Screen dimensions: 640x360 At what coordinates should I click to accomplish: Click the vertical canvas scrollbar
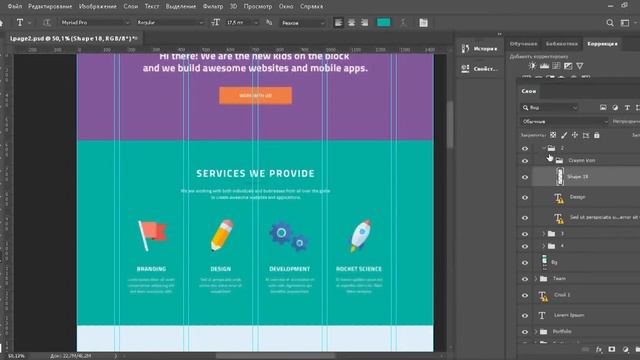click(450, 124)
